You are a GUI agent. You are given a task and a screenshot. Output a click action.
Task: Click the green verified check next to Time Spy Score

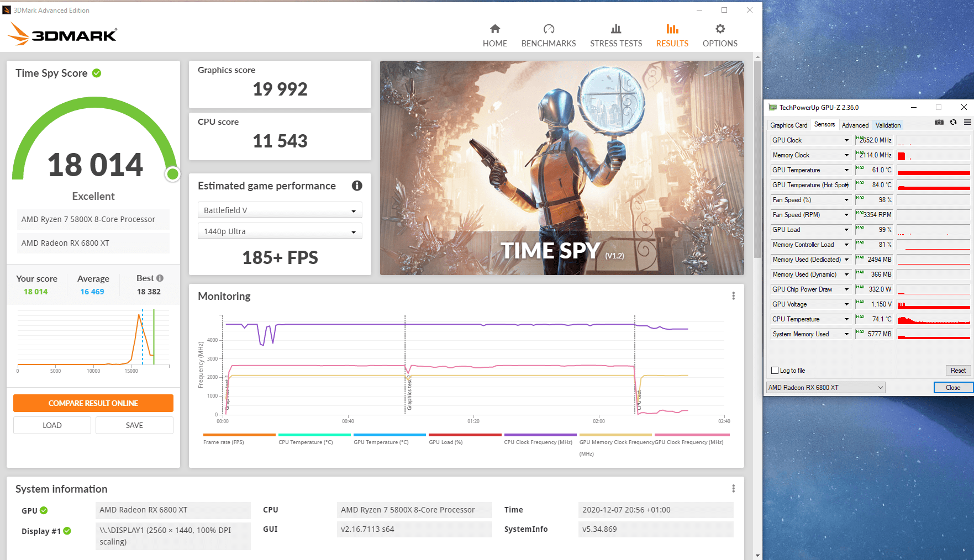pos(97,73)
